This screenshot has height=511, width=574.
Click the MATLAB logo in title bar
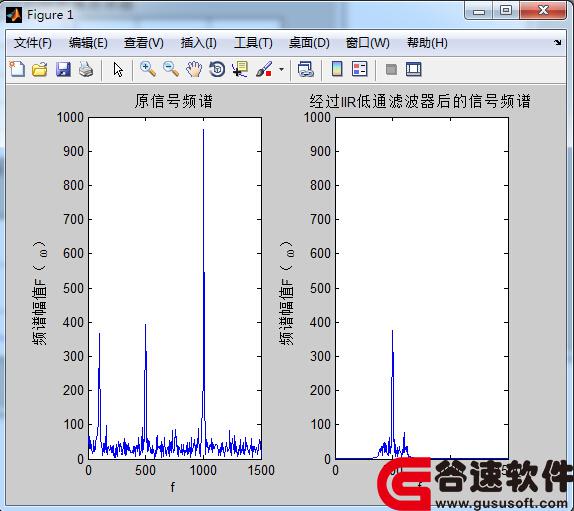14,15
